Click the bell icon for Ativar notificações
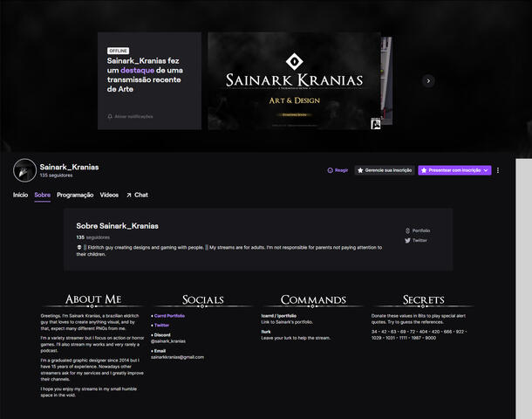The image size is (532, 419). pyautogui.click(x=110, y=116)
